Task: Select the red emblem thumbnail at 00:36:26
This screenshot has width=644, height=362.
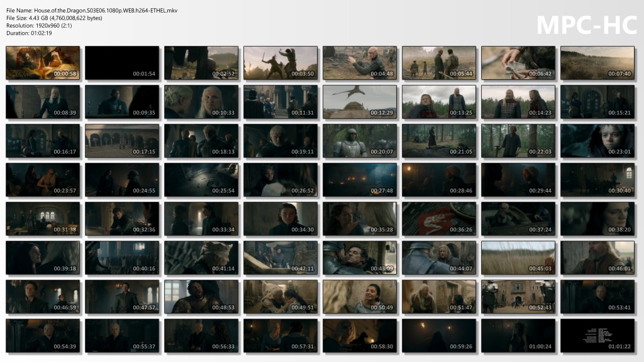Action: [439, 219]
